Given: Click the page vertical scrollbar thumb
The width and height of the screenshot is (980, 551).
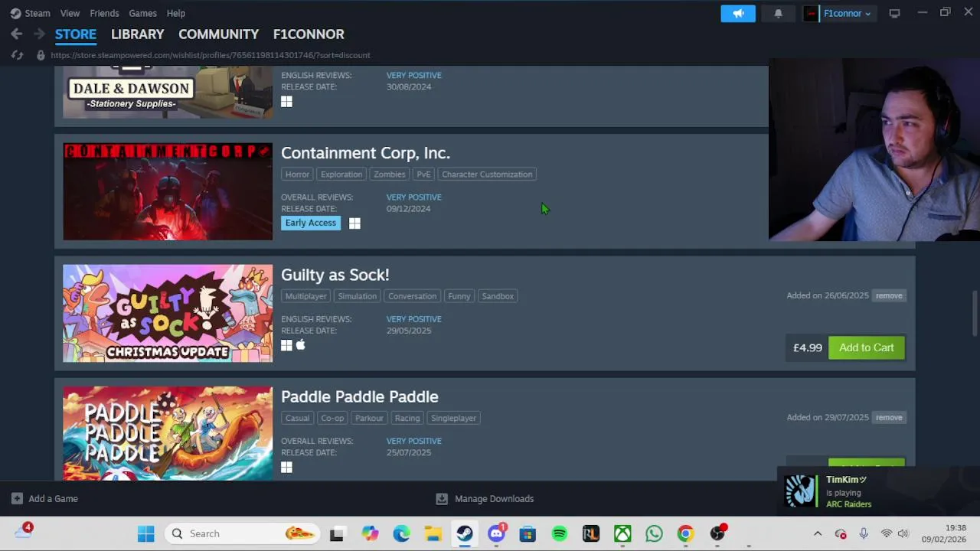Looking at the screenshot, I should [975, 312].
